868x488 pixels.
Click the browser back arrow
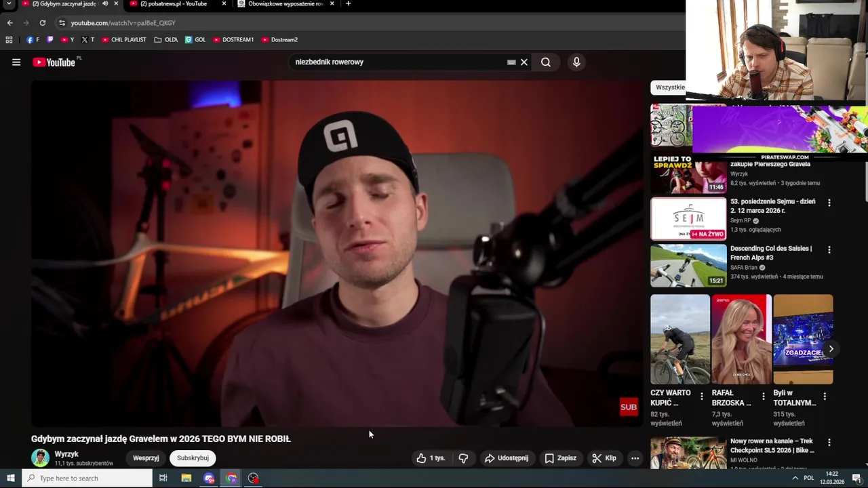point(9,22)
